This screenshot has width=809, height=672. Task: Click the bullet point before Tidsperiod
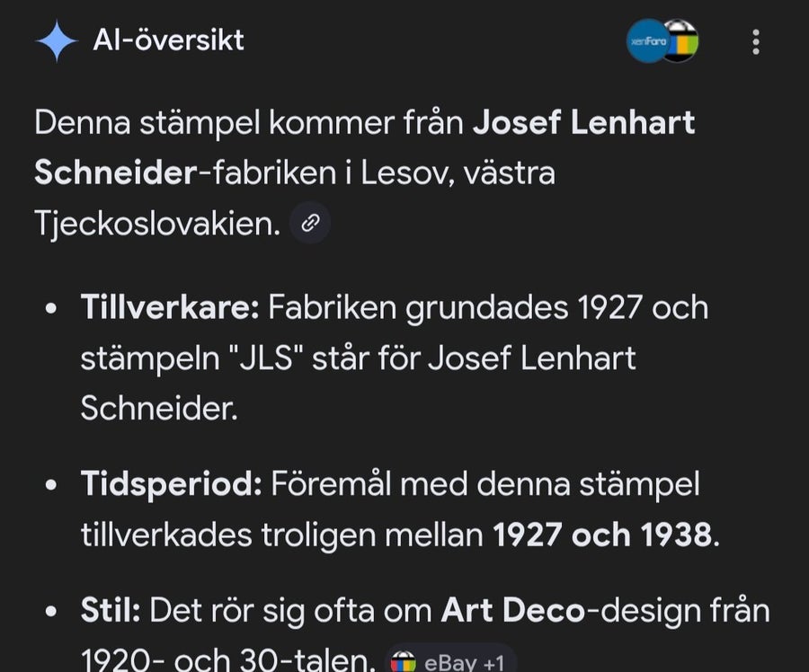coord(50,485)
